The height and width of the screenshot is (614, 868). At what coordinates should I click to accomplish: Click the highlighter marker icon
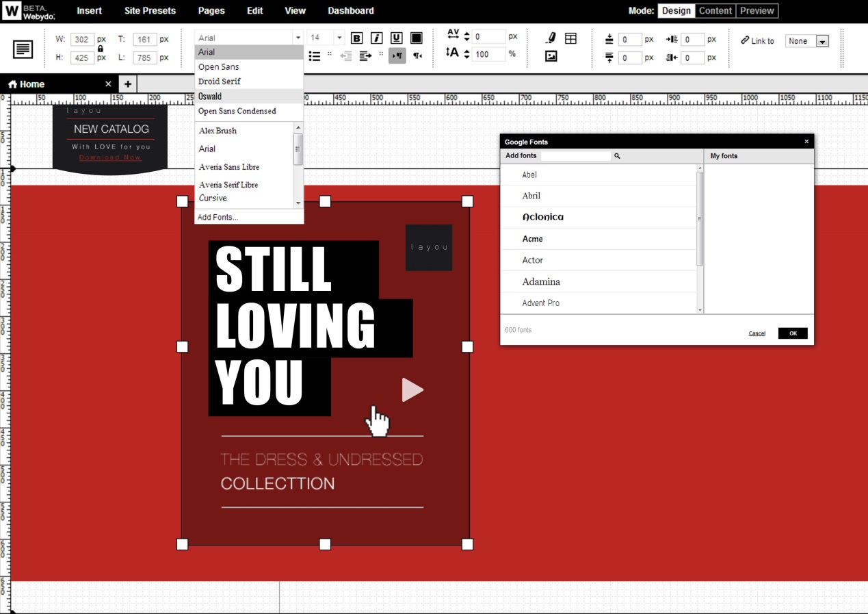[x=551, y=38]
